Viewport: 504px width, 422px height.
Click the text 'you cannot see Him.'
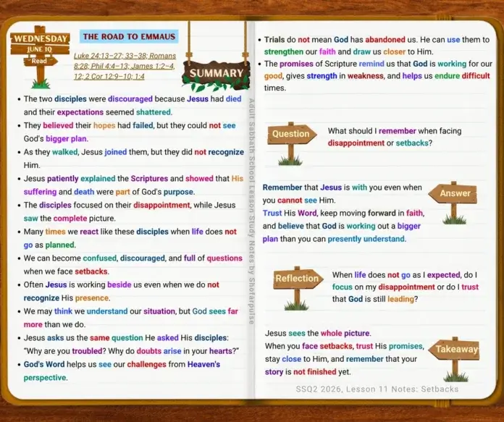(x=299, y=201)
